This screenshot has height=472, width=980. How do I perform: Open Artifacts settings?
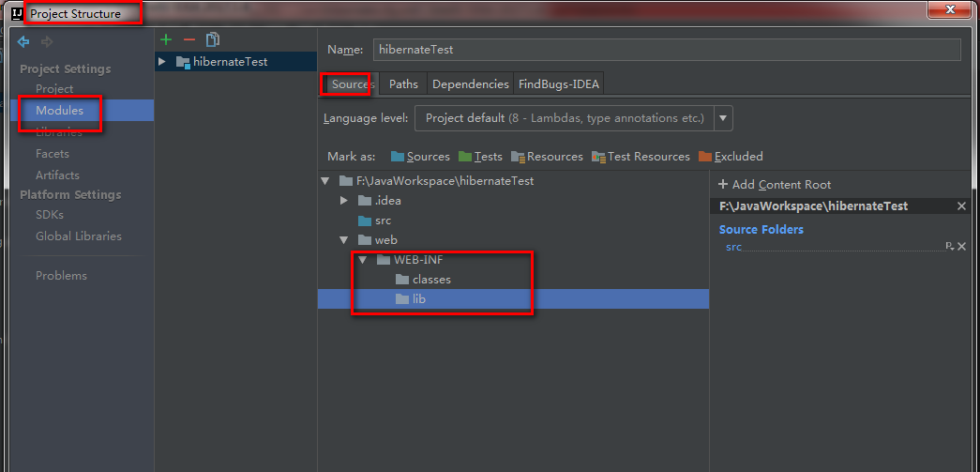pyautogui.click(x=57, y=175)
